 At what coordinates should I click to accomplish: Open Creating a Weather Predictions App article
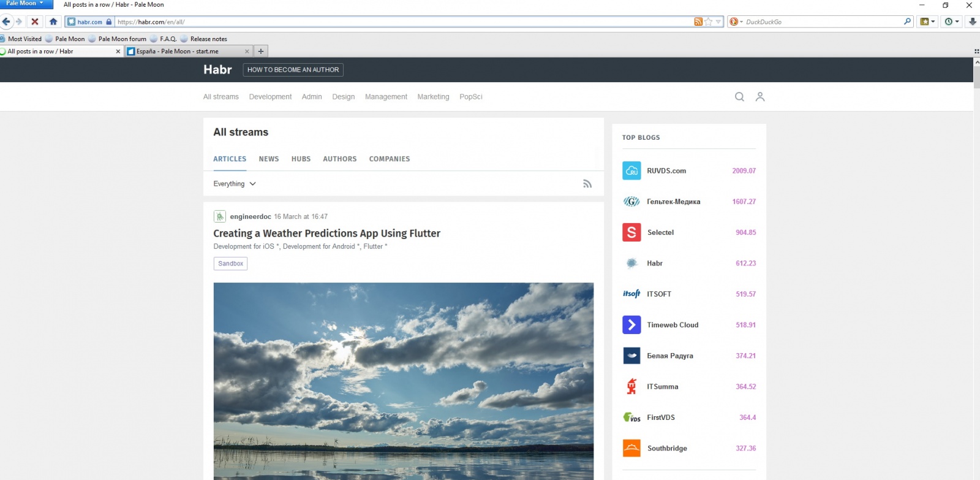click(x=326, y=234)
